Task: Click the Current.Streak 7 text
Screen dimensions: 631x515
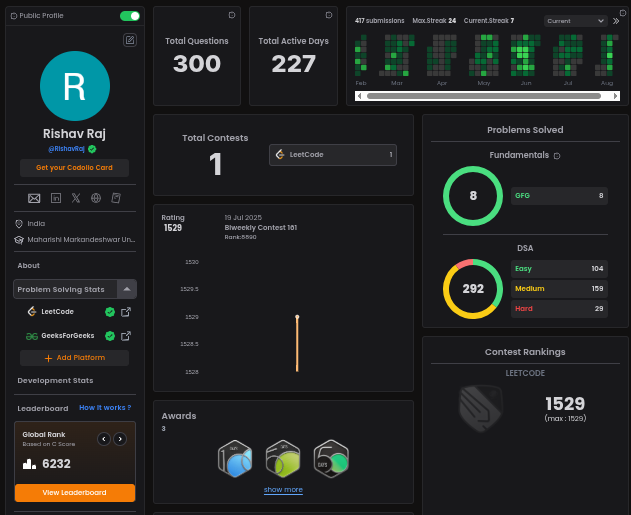Action: point(489,21)
